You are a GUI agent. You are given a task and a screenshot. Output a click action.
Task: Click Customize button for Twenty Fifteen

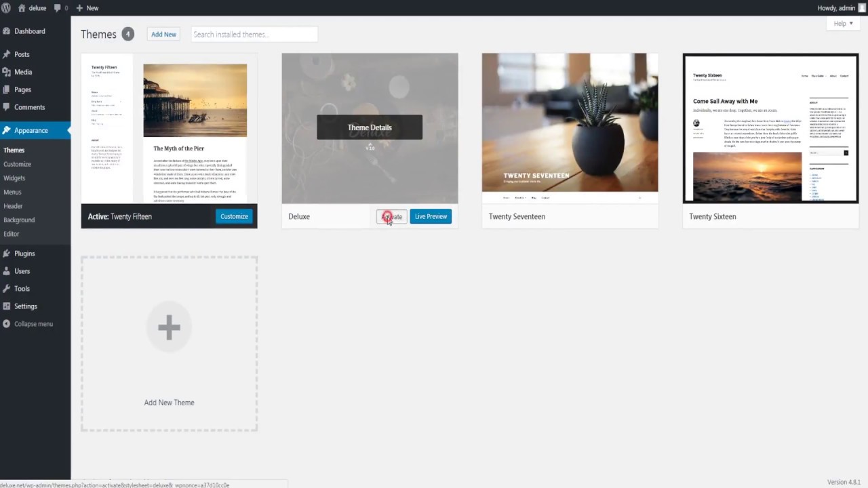234,216
